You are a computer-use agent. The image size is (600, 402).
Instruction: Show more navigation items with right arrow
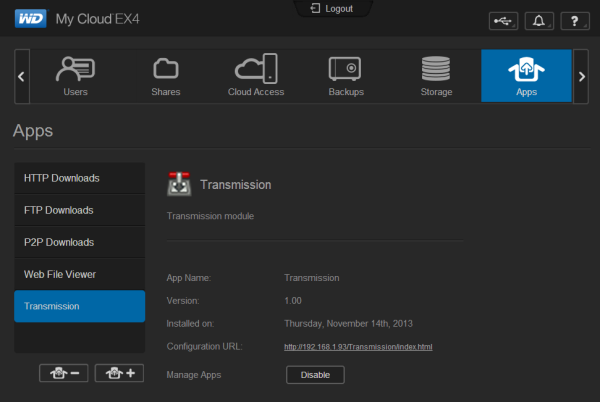[581, 76]
